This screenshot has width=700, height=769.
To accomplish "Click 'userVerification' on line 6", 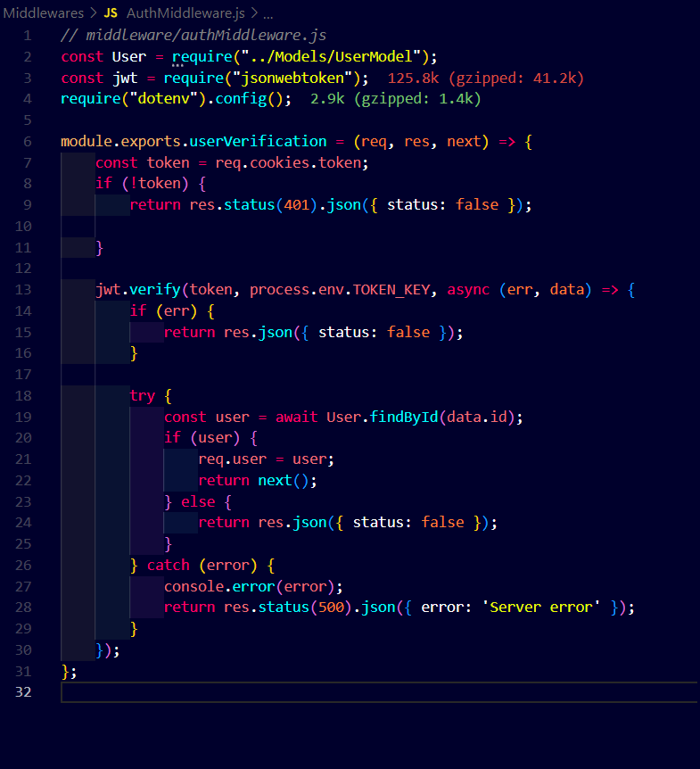I will pyautogui.click(x=258, y=141).
